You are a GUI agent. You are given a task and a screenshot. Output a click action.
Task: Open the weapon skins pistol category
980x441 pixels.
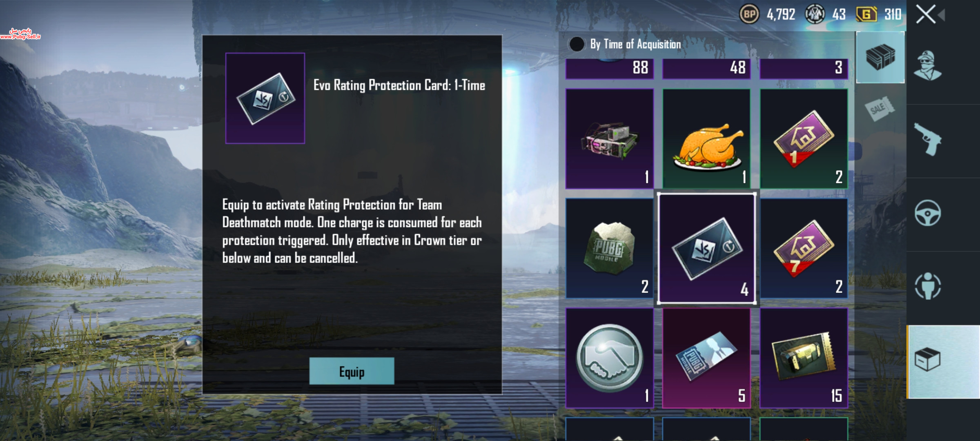click(x=927, y=139)
